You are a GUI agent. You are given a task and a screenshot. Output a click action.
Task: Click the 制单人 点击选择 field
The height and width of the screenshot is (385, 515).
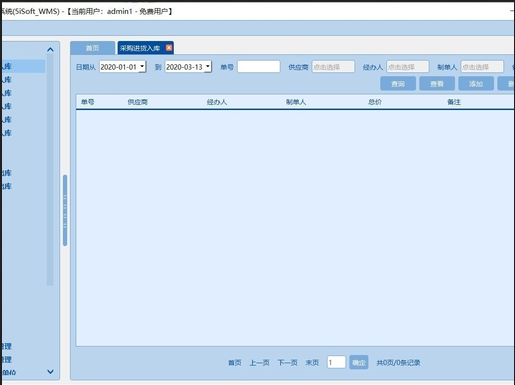click(482, 67)
